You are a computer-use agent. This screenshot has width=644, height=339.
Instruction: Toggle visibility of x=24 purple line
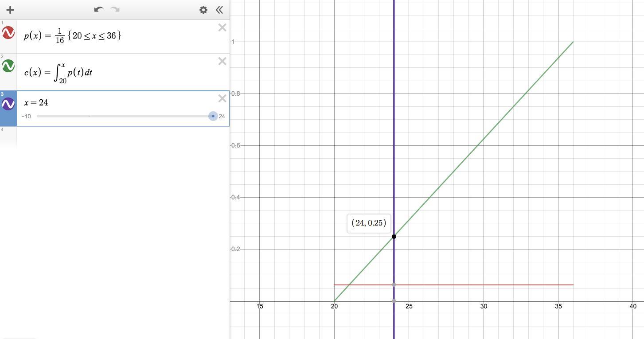8,104
